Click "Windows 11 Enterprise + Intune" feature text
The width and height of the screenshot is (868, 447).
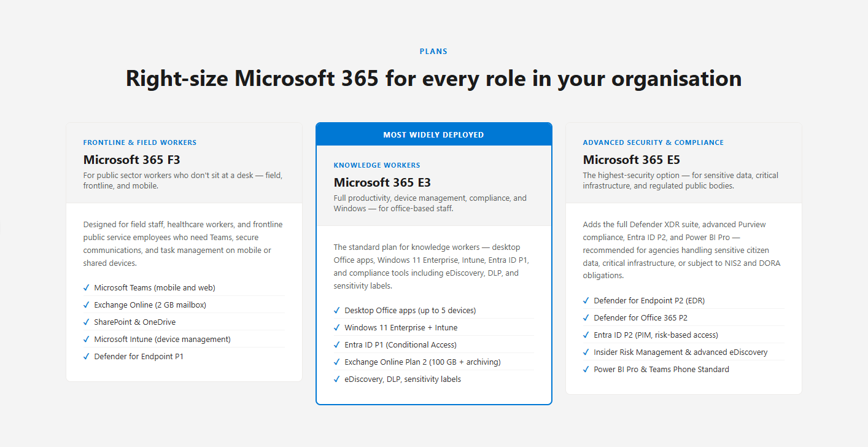pyautogui.click(x=401, y=327)
